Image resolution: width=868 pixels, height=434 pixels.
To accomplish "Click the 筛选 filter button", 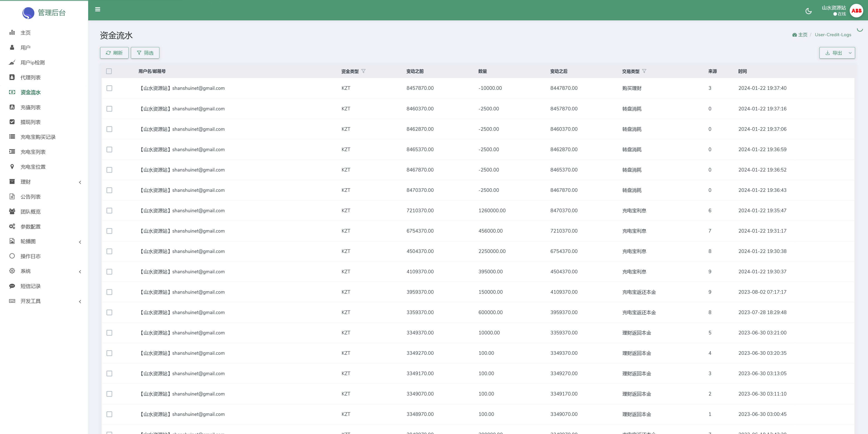I will [145, 53].
